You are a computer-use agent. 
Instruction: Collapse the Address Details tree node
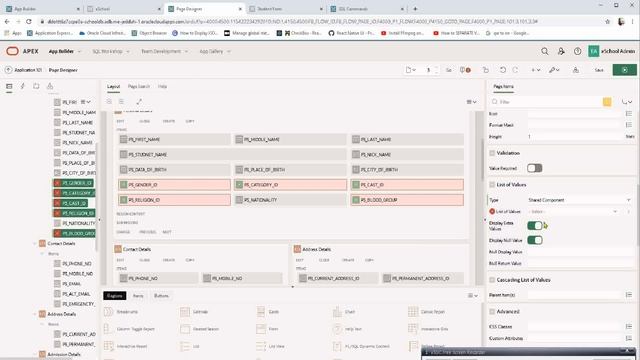click(35, 314)
